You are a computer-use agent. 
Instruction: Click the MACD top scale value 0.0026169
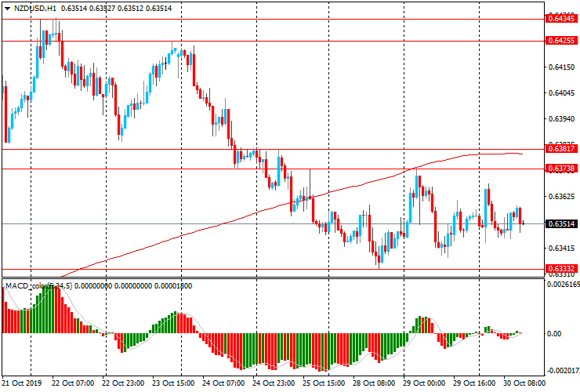563,285
